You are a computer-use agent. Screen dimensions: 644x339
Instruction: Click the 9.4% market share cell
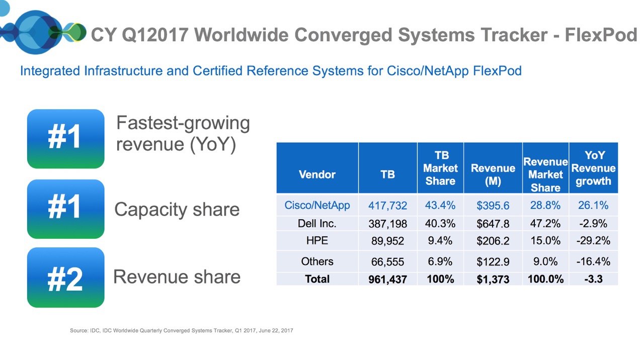pos(440,240)
